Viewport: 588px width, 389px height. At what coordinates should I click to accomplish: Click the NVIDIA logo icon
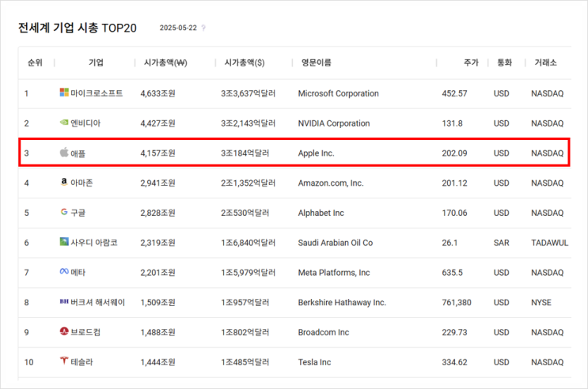[x=64, y=123]
